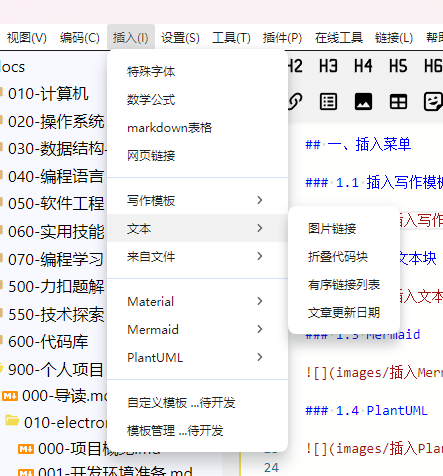Image resolution: width=443 pixels, height=476 pixels.
Task: Expand the 来自文件 submenu arrow
Action: [260, 256]
